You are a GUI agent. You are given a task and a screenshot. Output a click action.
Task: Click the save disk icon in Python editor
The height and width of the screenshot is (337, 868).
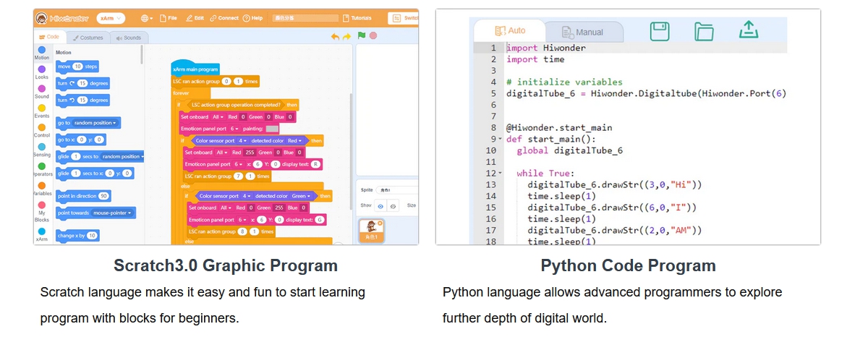pos(659,31)
